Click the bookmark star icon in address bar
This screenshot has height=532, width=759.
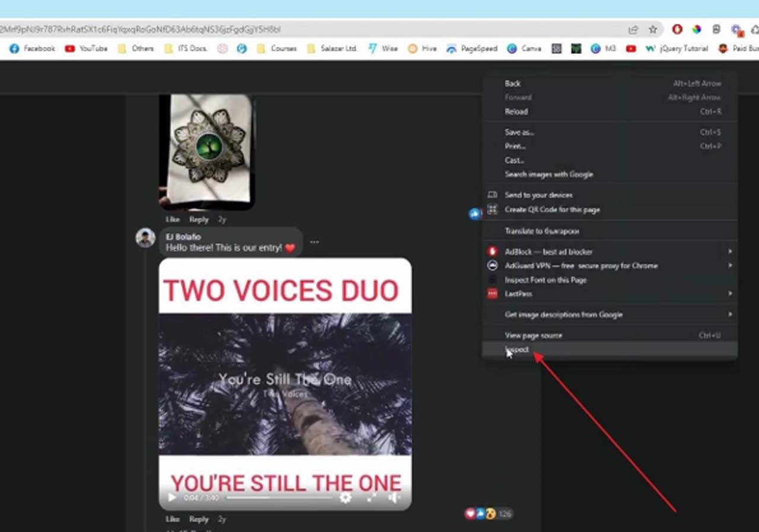(x=653, y=30)
